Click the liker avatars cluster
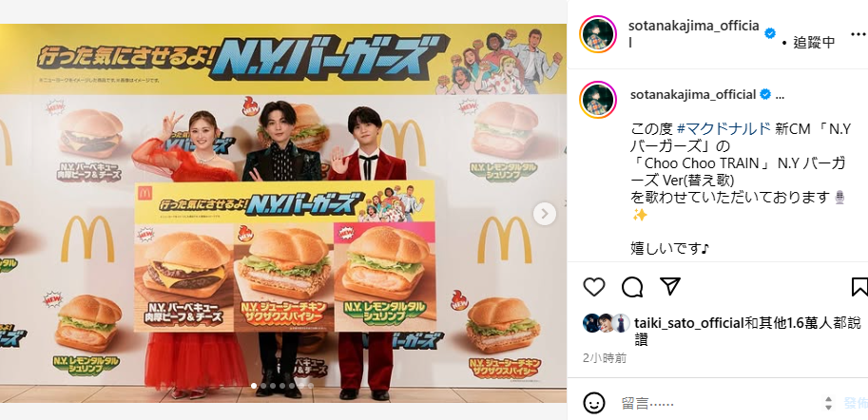Image resolution: width=868 pixels, height=420 pixels. 607,323
